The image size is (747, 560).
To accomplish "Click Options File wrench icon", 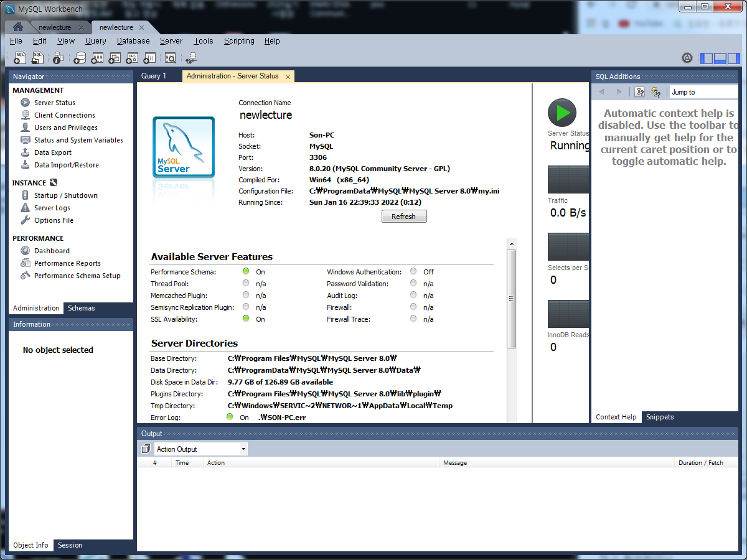I will click(25, 220).
